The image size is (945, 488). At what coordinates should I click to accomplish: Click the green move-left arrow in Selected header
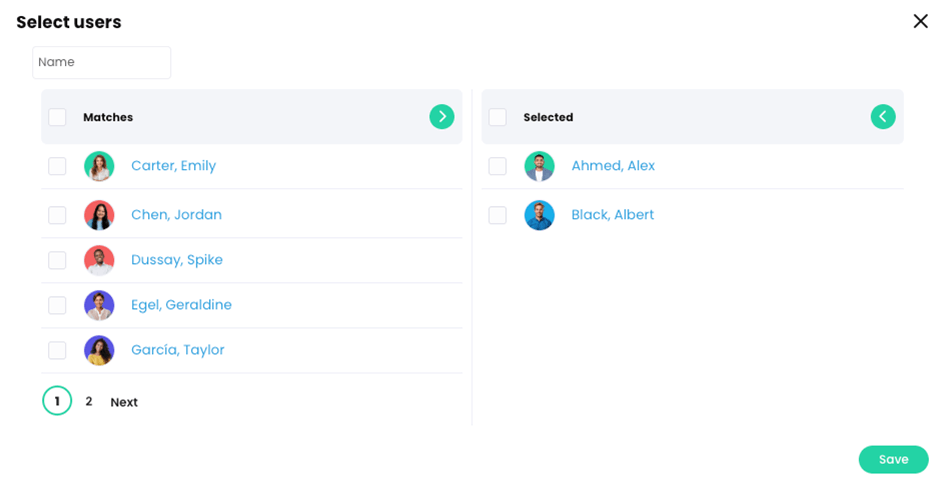(x=882, y=117)
